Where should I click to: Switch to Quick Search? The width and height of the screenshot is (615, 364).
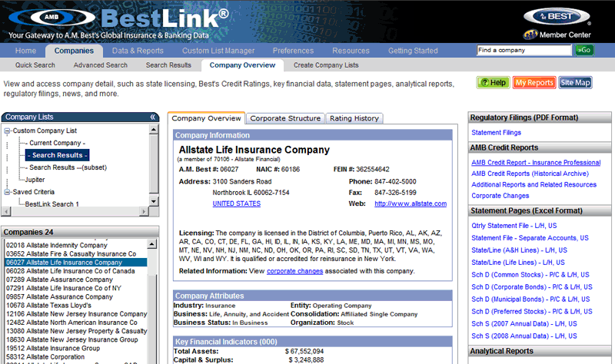pos(35,65)
